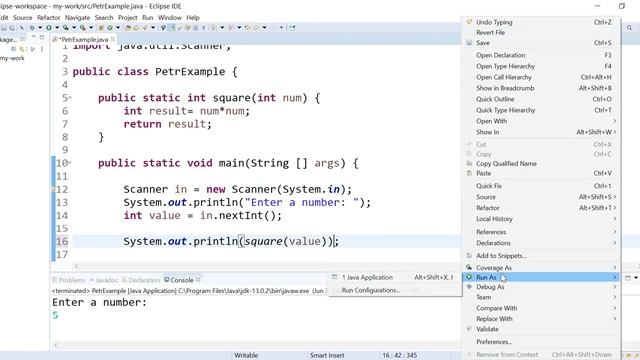Open the Refactor menu in menu bar
Screen dimensions: 640x360
coord(49,18)
